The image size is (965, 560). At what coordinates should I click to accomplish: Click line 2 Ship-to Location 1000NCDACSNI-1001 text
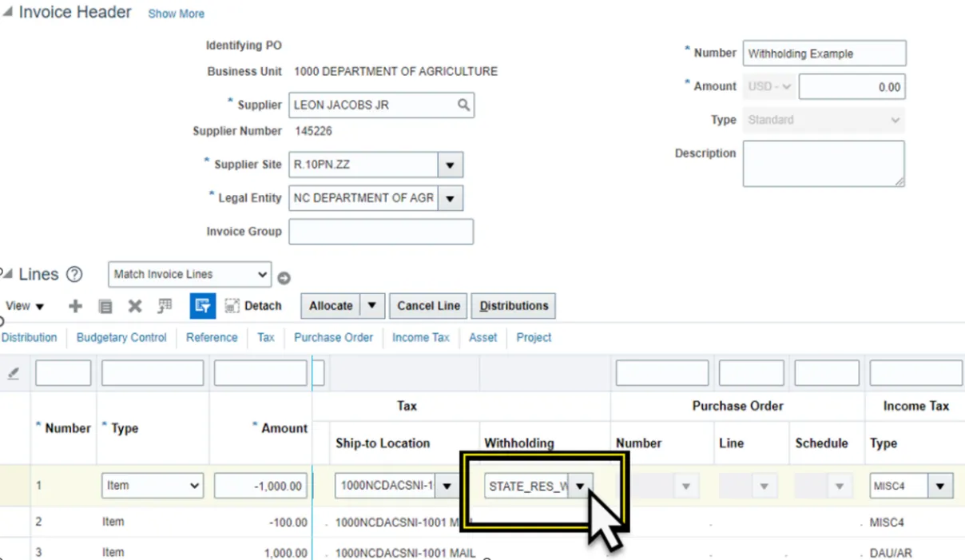[405, 522]
